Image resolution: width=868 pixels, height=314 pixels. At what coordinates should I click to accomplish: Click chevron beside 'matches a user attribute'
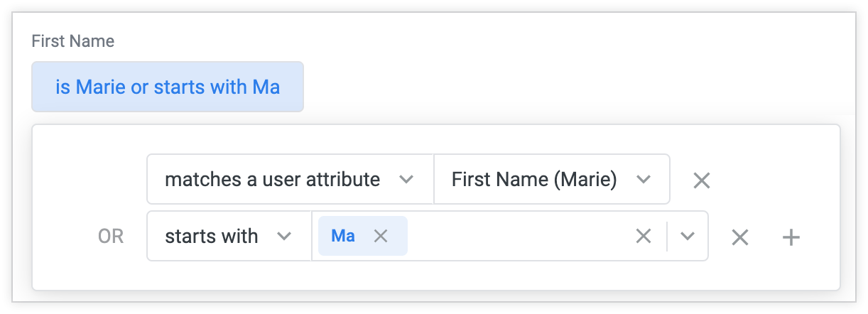pos(406,179)
